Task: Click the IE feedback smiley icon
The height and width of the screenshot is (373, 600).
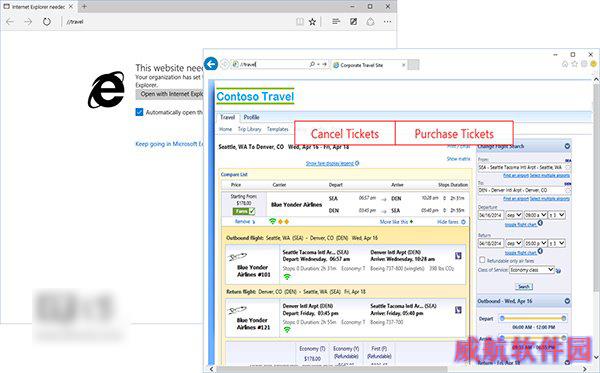Action: [x=593, y=64]
